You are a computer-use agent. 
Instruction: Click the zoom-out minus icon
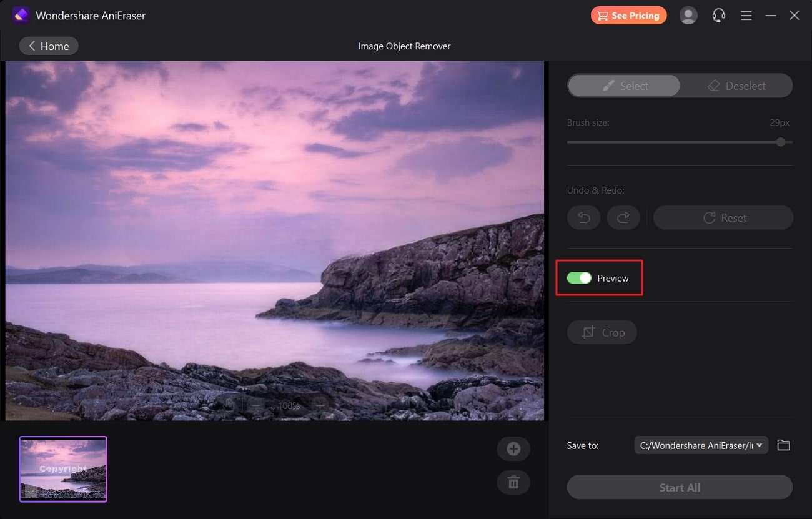click(256, 406)
